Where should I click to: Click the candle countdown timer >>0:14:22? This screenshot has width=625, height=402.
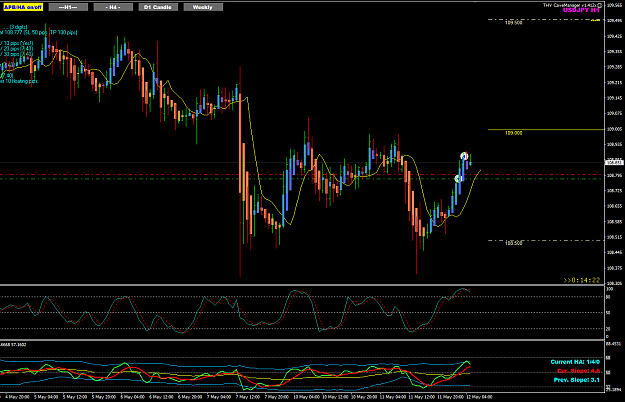(x=581, y=280)
